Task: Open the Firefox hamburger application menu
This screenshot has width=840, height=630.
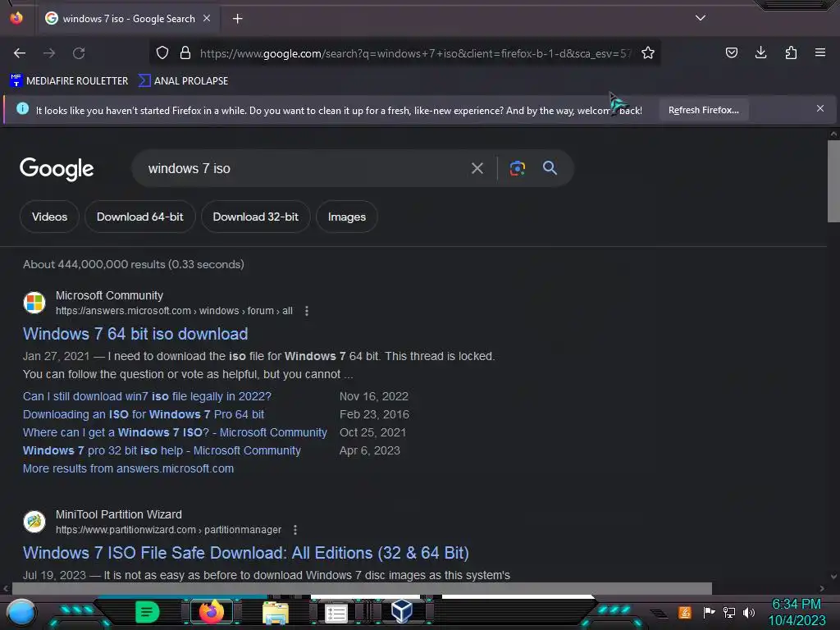Action: [x=819, y=52]
